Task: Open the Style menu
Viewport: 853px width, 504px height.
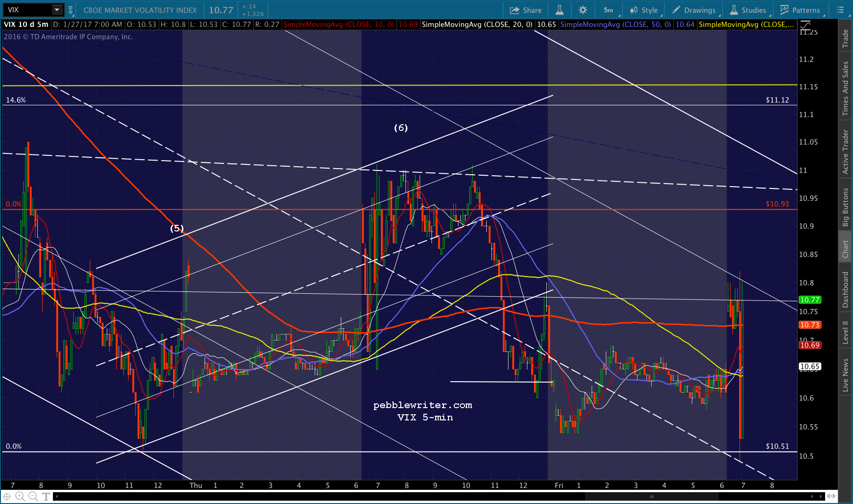Action: tap(644, 10)
